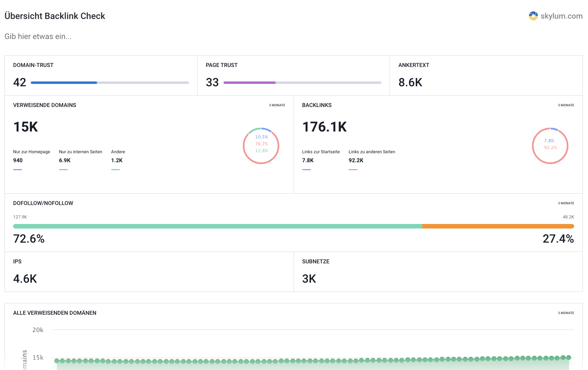The width and height of the screenshot is (588, 370).
Task: Click the 92.2% label in backlinks donut
Action: tap(550, 148)
